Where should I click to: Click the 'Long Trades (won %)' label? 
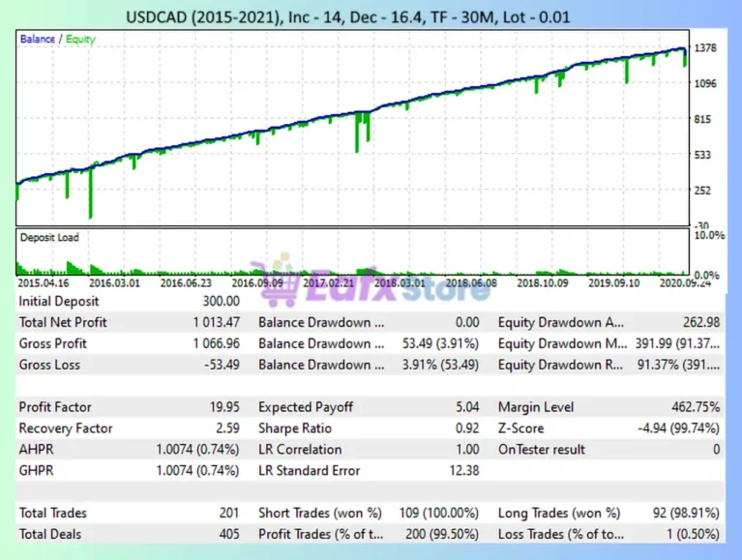click(559, 514)
